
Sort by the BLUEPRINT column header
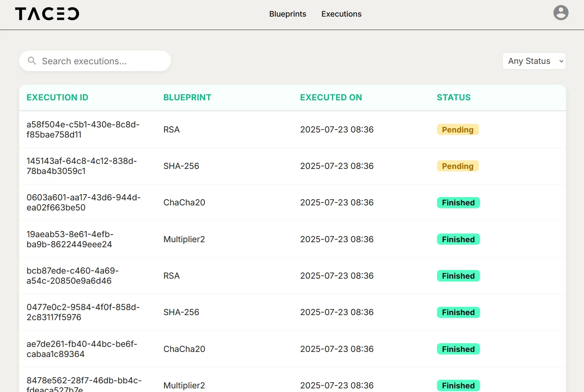coord(187,97)
